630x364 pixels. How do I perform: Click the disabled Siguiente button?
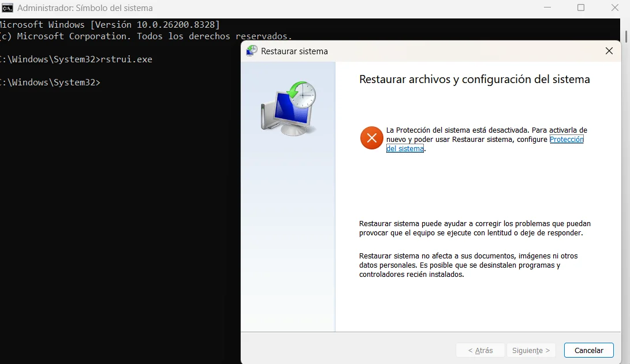point(531,350)
